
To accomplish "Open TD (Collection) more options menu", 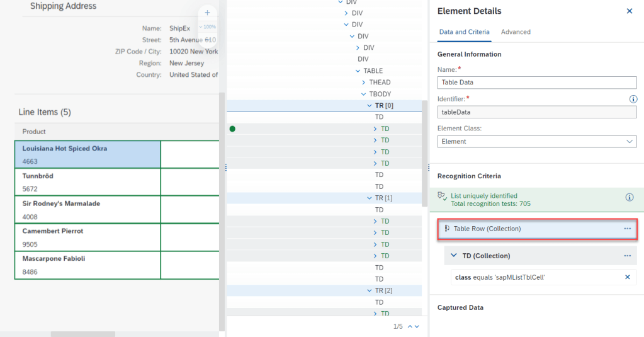I will [x=627, y=256].
